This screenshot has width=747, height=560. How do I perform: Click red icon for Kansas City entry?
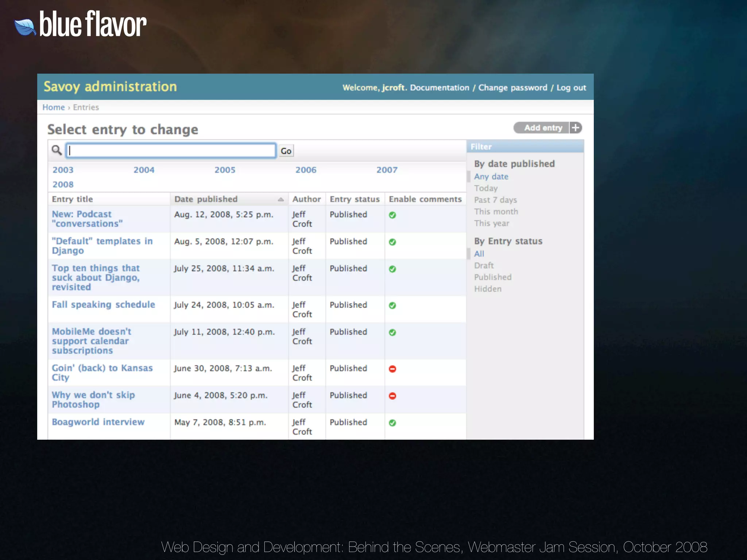click(392, 369)
